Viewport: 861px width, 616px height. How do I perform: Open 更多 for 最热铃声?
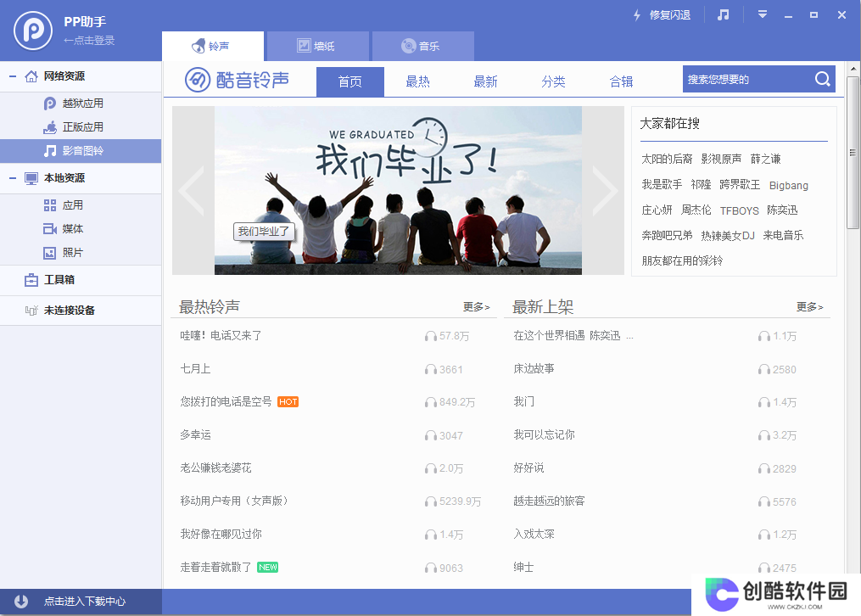[476, 307]
